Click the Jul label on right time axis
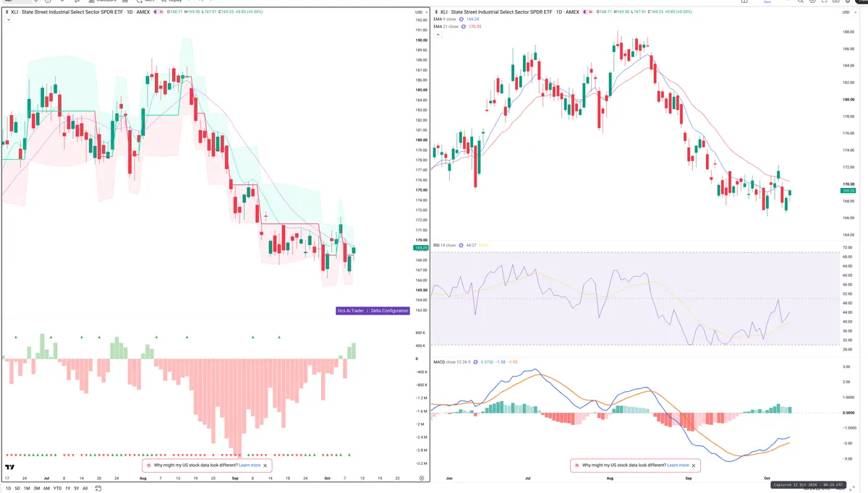Viewport: 868px width, 493px height. pos(528,478)
